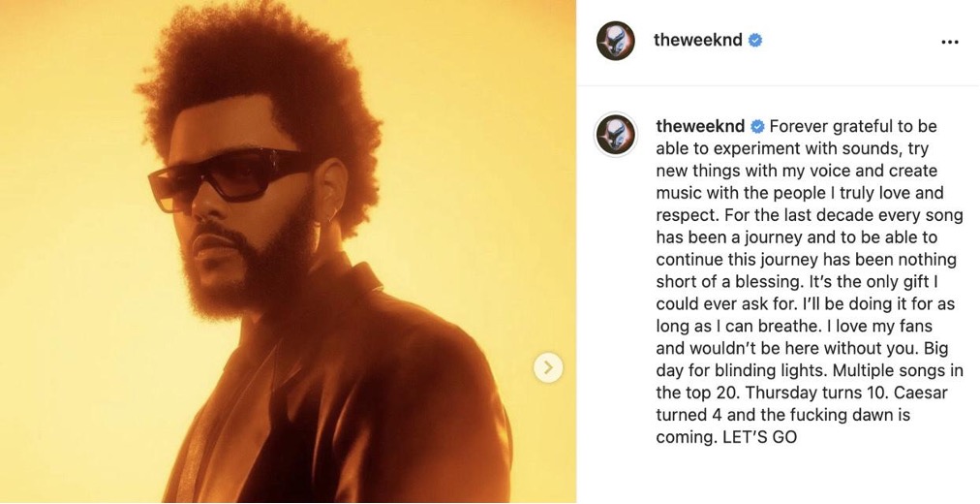This screenshot has height=504, width=980.
Task: Open theweeknd profile from header username
Action: (x=697, y=40)
